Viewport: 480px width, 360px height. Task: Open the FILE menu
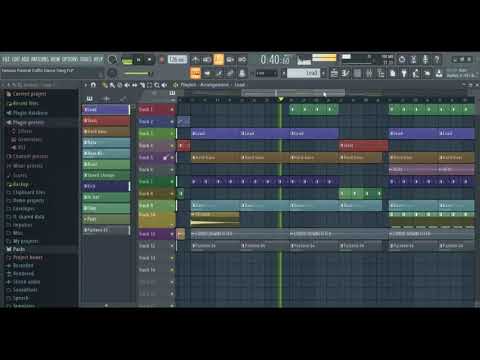pos(6,60)
